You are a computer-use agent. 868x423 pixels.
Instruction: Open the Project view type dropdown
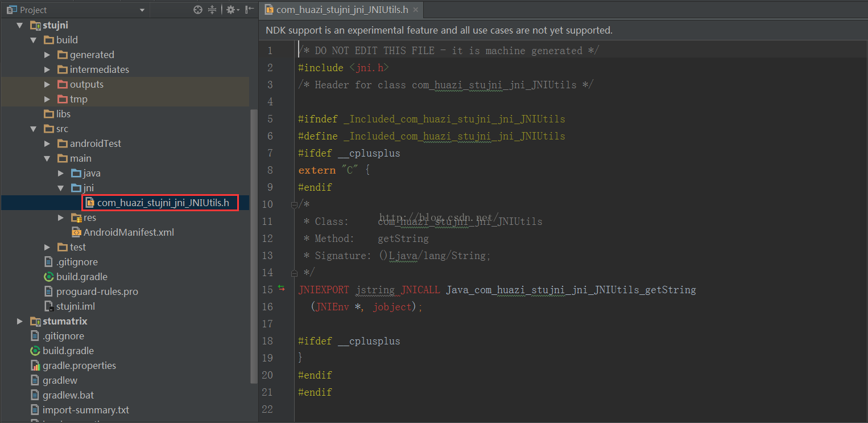(x=142, y=10)
